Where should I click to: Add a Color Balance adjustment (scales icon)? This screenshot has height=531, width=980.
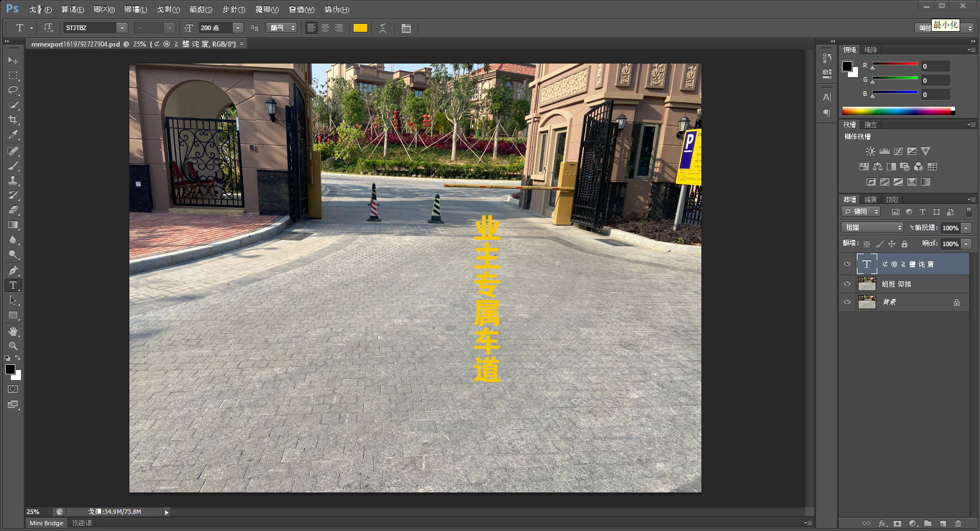(878, 167)
